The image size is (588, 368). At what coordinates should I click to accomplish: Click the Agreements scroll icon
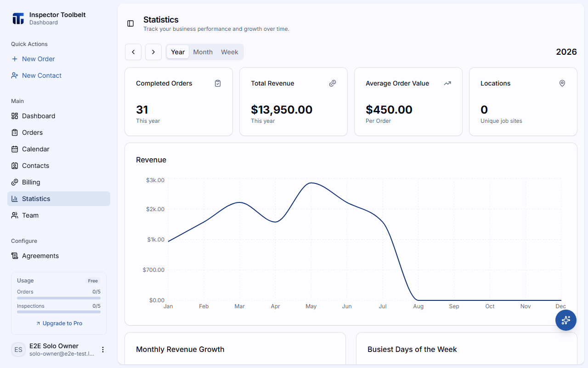pos(15,256)
